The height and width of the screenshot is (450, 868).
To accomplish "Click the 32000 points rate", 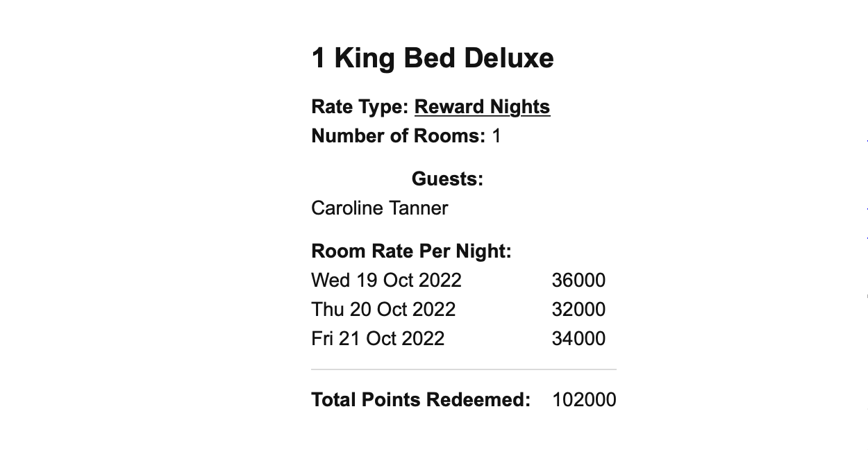I will [578, 310].
